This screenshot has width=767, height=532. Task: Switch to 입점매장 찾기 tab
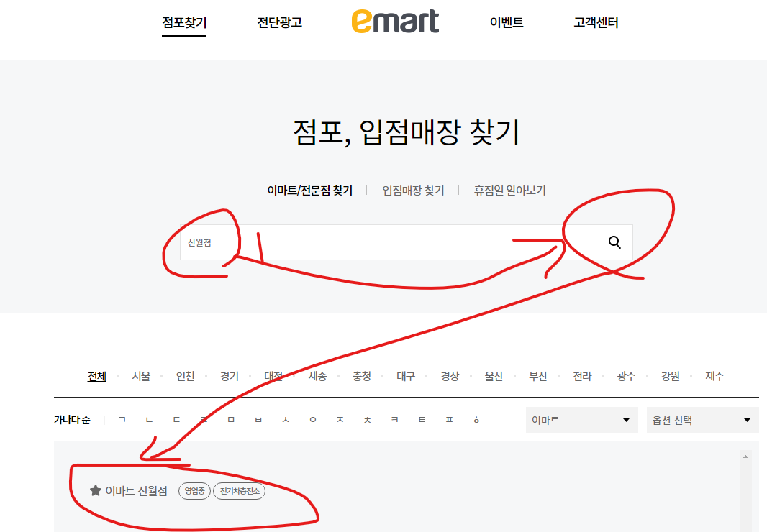coord(413,191)
